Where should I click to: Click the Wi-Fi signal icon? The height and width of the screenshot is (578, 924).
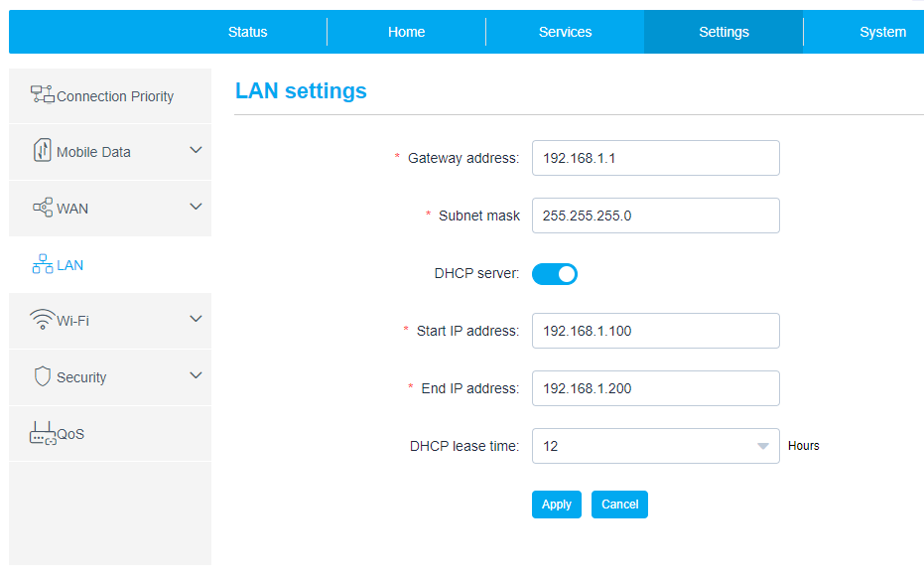click(43, 319)
